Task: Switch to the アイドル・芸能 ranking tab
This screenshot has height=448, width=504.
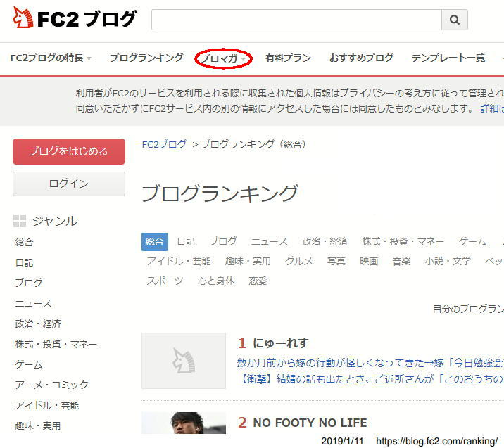Action: [179, 262]
